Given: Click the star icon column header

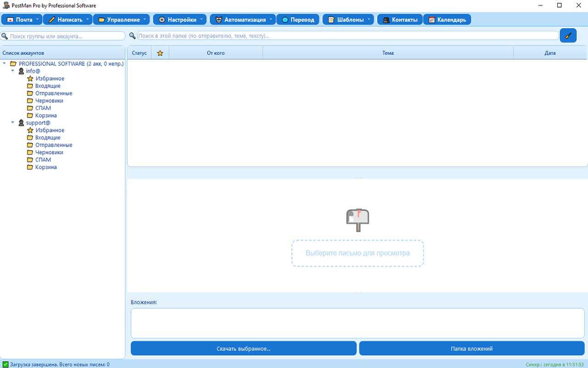Looking at the screenshot, I should click(160, 53).
